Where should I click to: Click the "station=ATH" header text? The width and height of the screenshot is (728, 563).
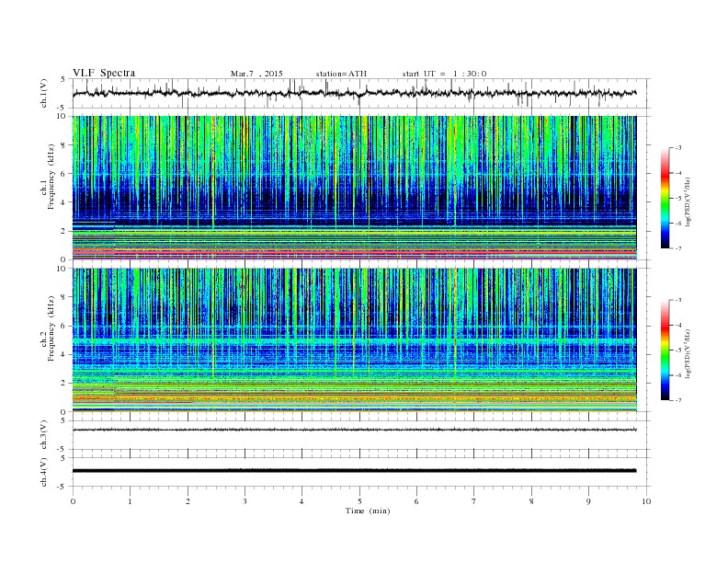(341, 74)
